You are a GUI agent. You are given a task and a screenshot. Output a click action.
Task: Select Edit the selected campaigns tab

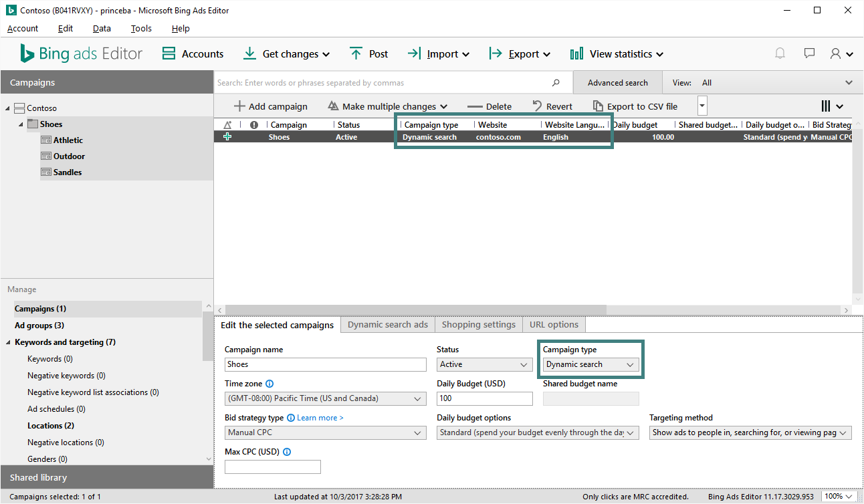pos(277,325)
